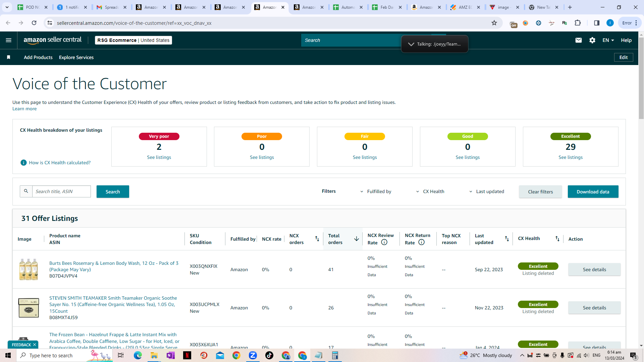The width and height of the screenshot is (644, 362).
Task: Close the FEEDBACK widget
Action: (x=34, y=345)
